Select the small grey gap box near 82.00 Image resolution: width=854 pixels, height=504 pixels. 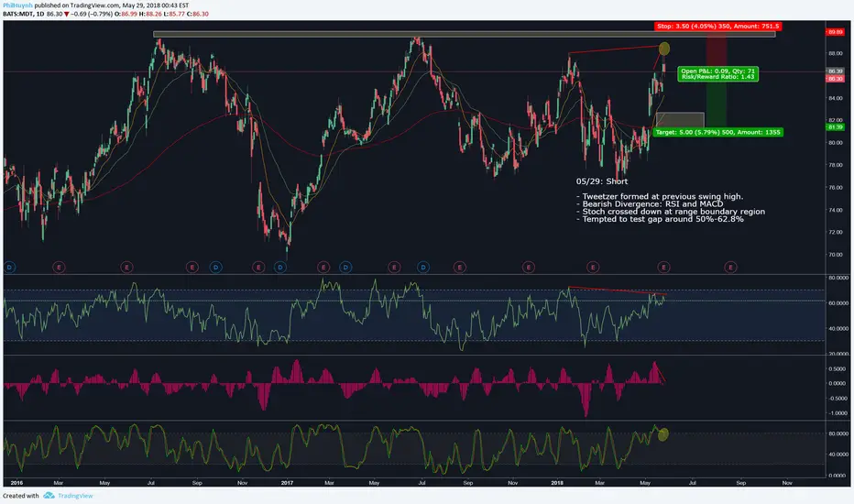(x=680, y=120)
